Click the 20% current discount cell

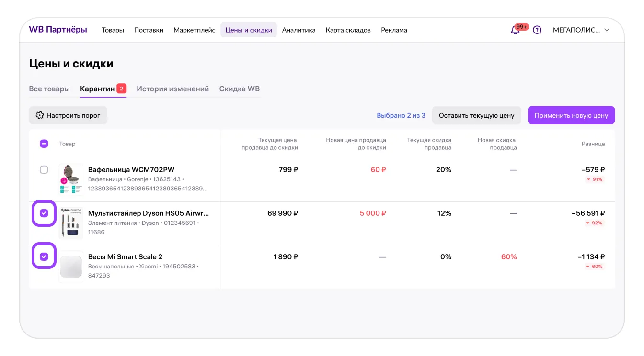point(444,170)
